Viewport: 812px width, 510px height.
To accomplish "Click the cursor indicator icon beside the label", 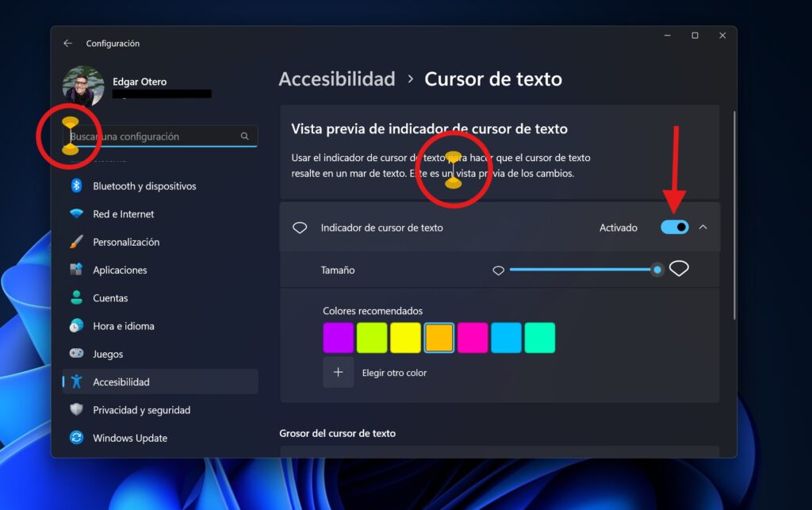I will [300, 228].
